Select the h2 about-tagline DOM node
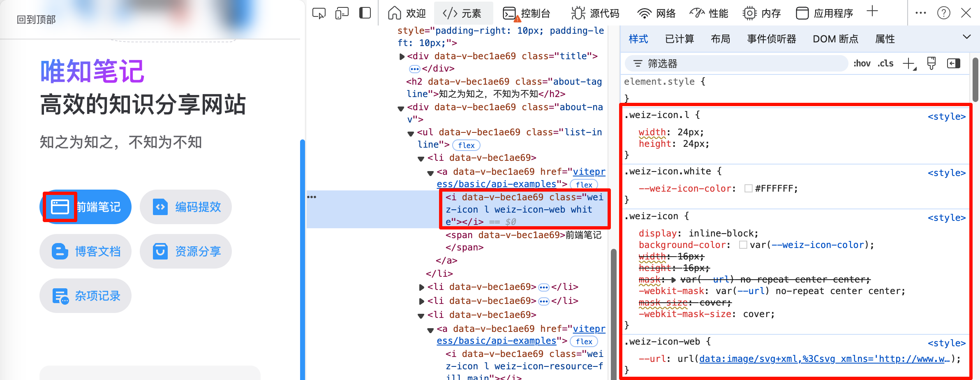The image size is (980, 380). pos(504,88)
